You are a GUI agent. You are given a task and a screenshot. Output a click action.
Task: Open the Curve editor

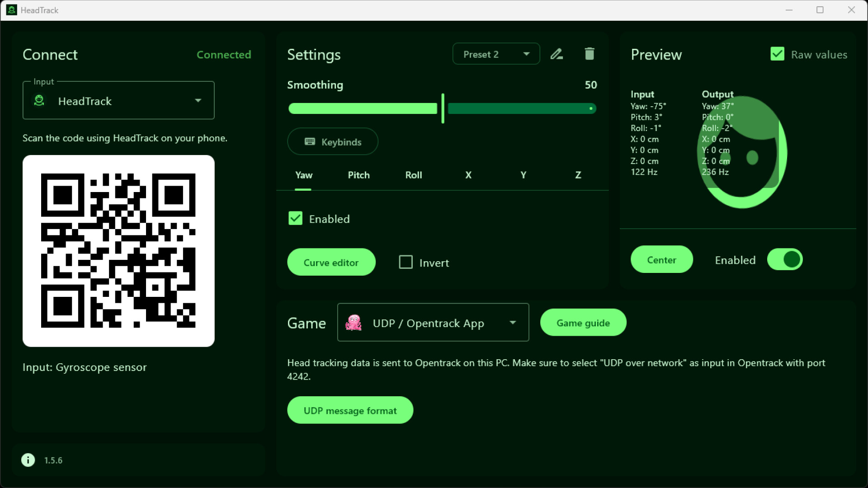[x=331, y=262]
